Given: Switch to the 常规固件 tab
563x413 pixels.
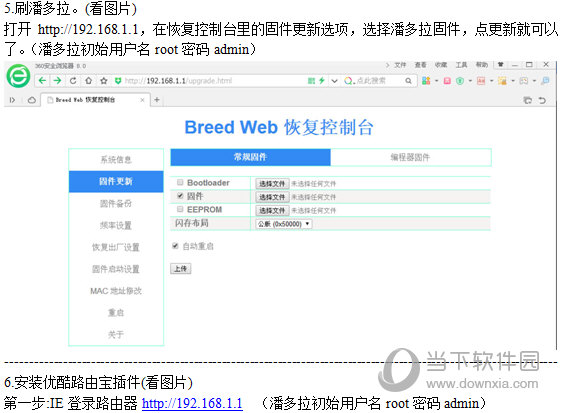Looking at the screenshot, I should click(x=250, y=157).
